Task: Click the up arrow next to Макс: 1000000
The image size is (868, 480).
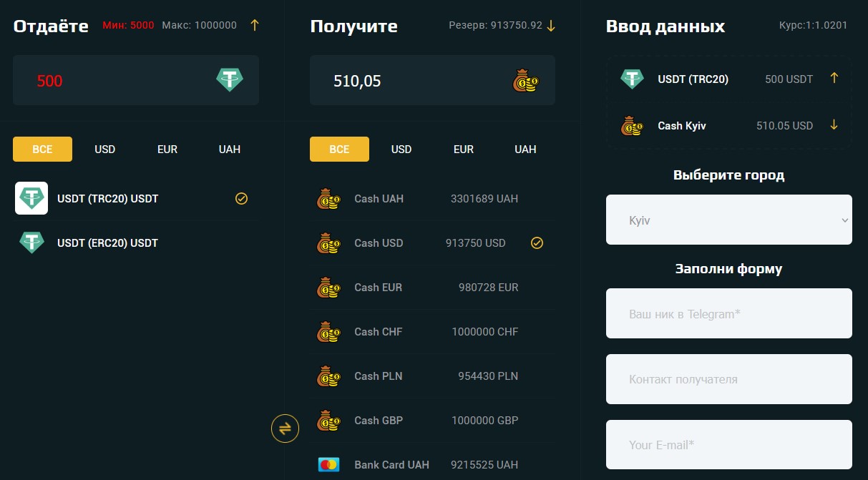Action: (x=255, y=25)
